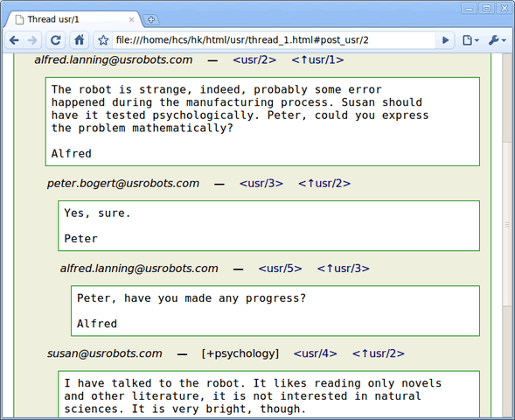Bookmark this page with the star icon
Viewport: 515px width, 420px height.
103,40
